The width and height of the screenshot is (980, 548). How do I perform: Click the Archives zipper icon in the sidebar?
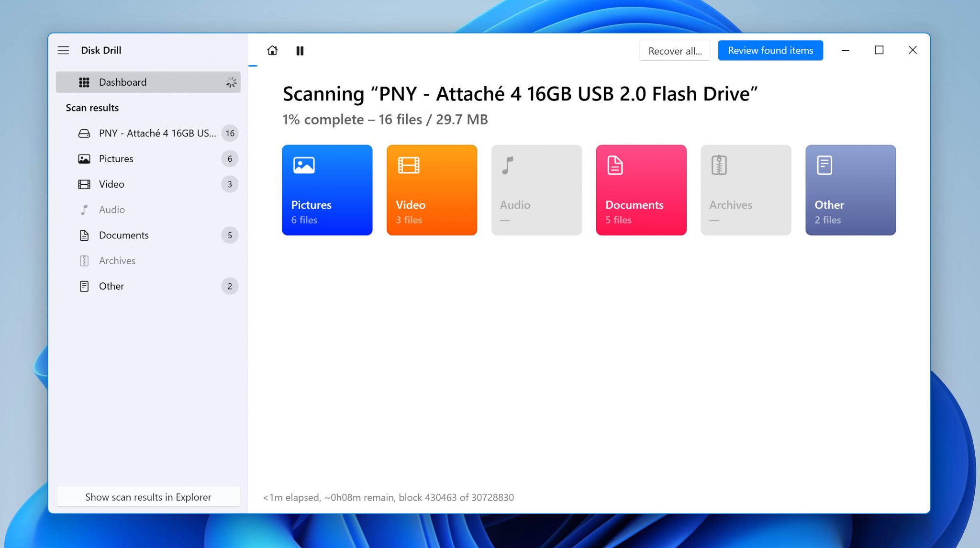click(x=84, y=261)
